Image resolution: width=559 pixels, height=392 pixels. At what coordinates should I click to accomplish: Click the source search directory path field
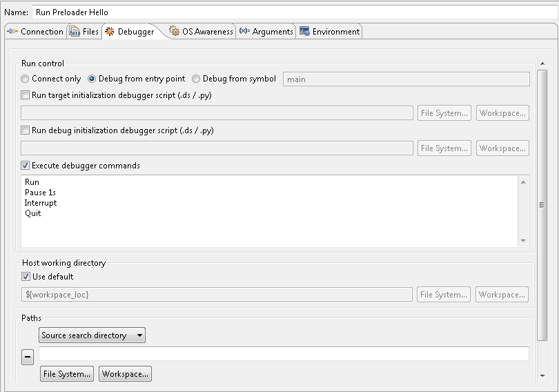[x=284, y=353]
